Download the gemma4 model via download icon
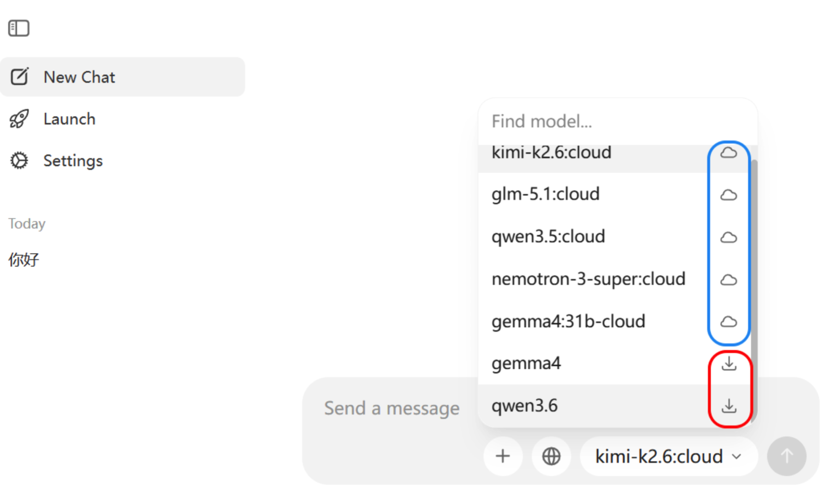Viewport: 832px width, 504px height. click(x=729, y=363)
